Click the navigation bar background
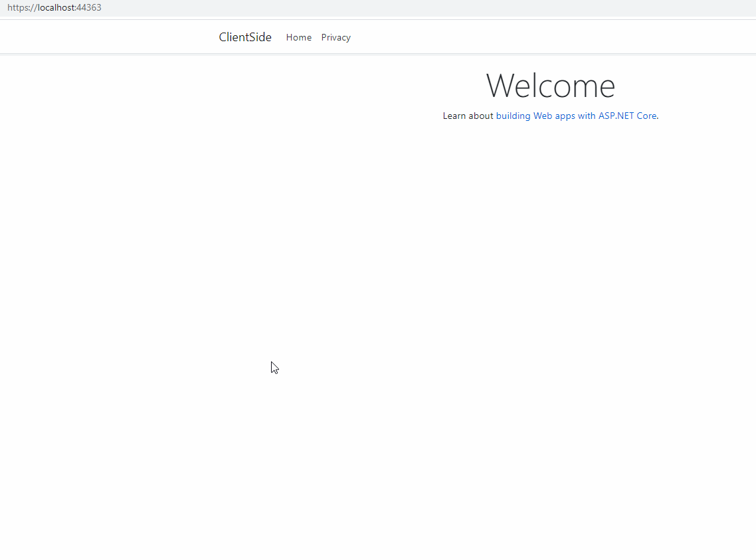This screenshot has height=560, width=756. 531,37
